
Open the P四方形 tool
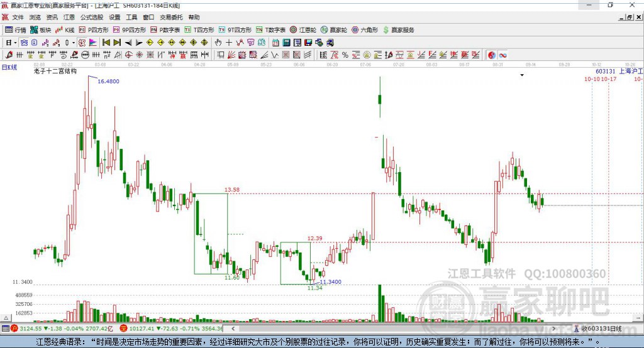click(x=94, y=30)
